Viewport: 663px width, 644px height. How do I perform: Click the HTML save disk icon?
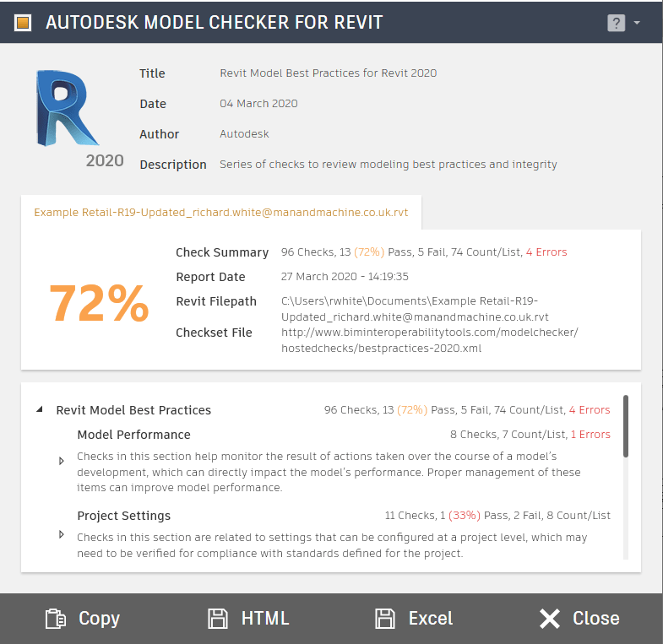click(218, 619)
